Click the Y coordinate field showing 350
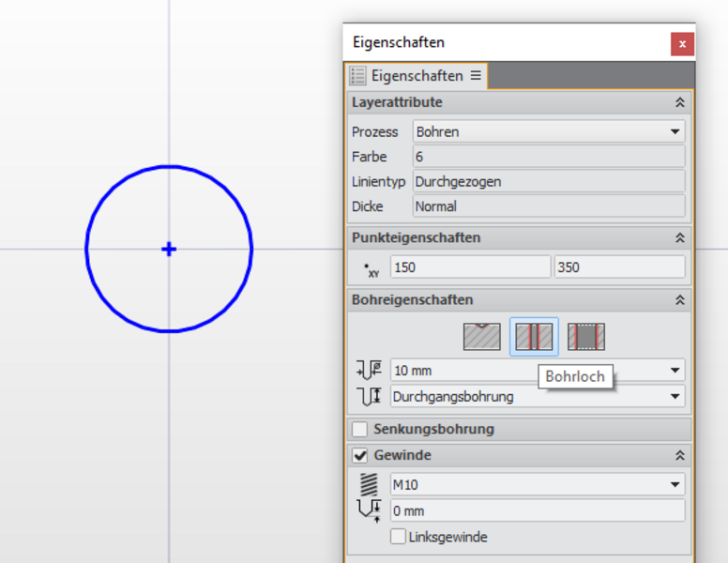The height and width of the screenshot is (563, 728). click(x=620, y=267)
